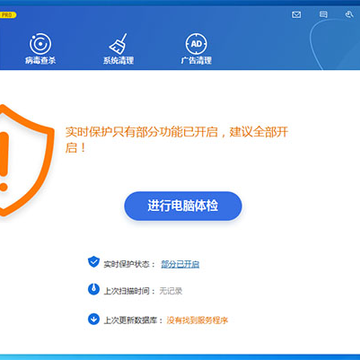Click the yellow PRO badge

click(8, 15)
